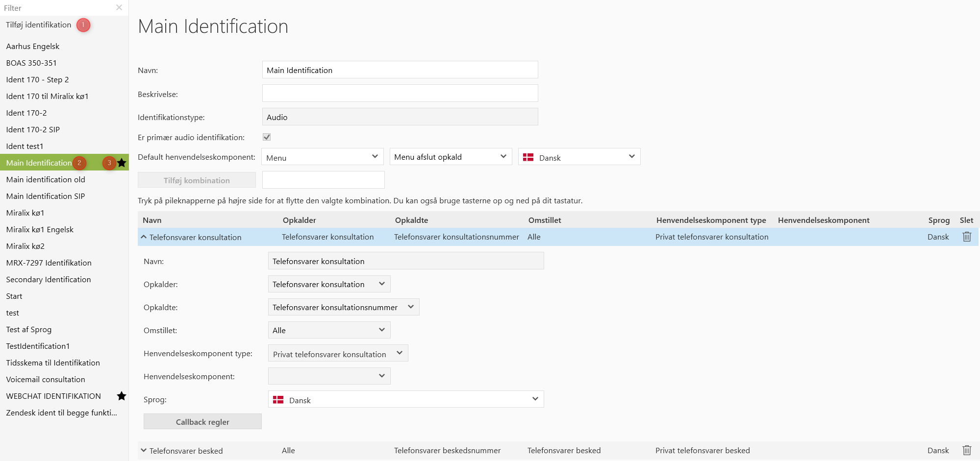Screen dimensions: 980x461
Task: Click the star icon beside WEBCHAT IDENTIFIKATION
Action: [x=122, y=396]
